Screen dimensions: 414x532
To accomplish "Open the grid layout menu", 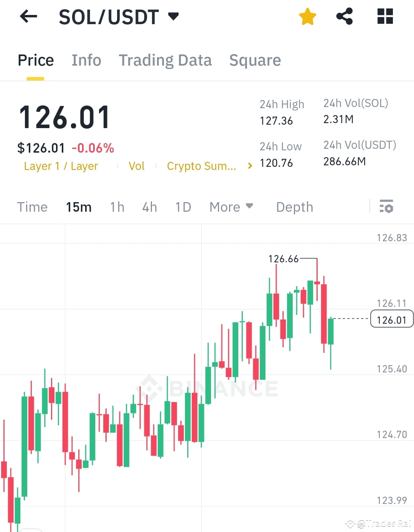I will pyautogui.click(x=384, y=16).
